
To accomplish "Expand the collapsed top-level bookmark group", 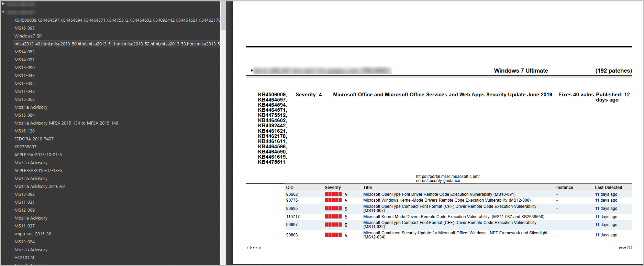I will coord(3,4).
